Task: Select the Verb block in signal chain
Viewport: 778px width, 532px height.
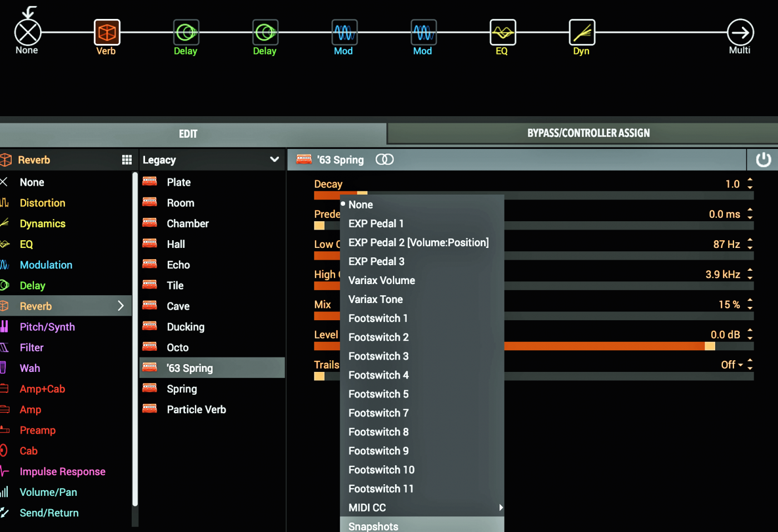Action: [x=107, y=32]
